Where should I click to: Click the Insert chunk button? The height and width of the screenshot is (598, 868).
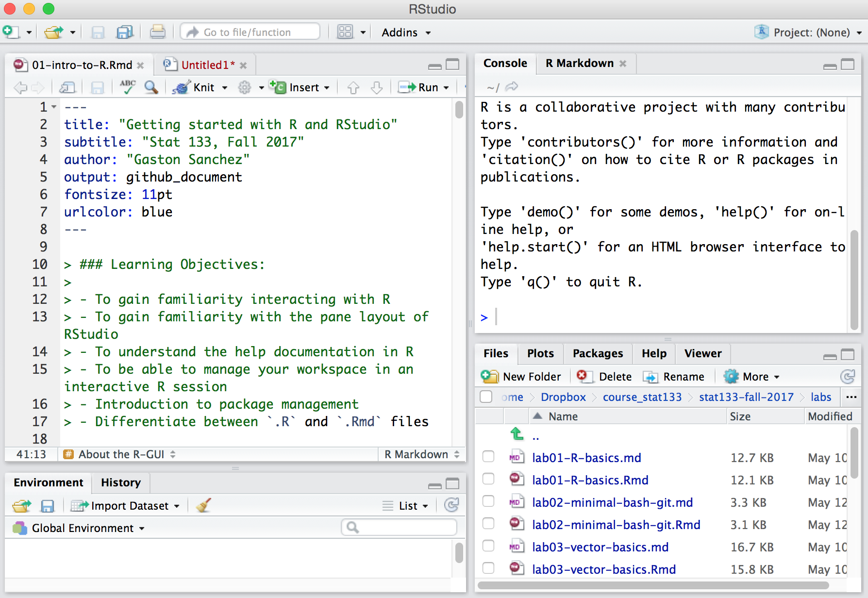[300, 87]
